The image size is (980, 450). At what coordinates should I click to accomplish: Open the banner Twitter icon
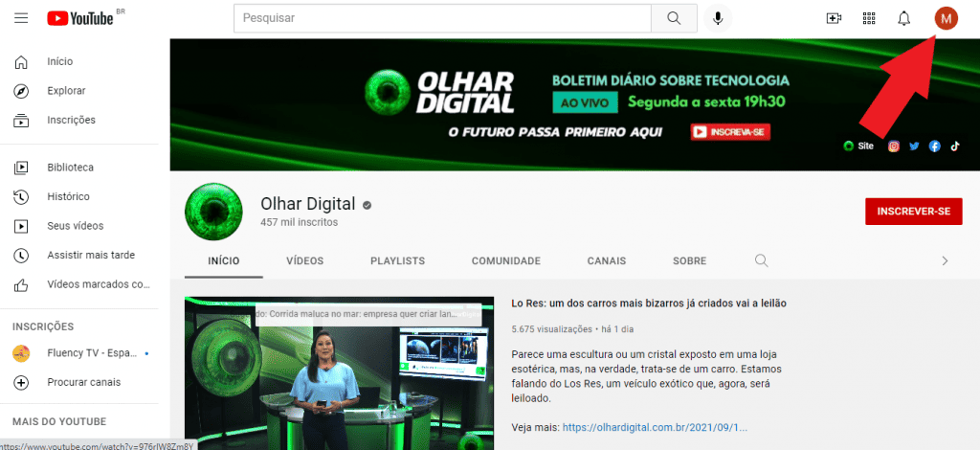pos(914,146)
